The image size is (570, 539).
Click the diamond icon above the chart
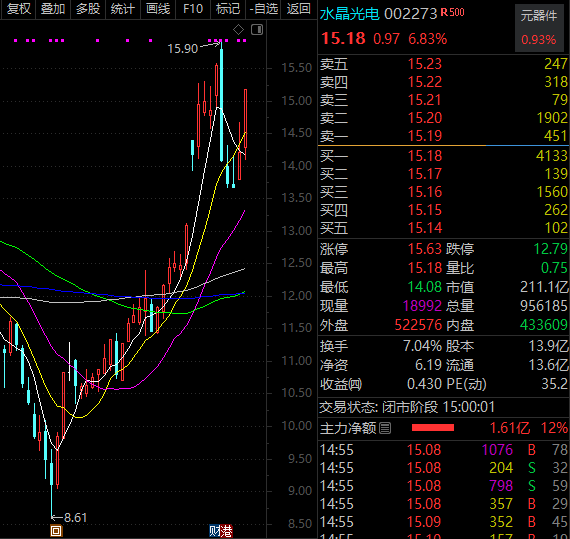tap(238, 29)
